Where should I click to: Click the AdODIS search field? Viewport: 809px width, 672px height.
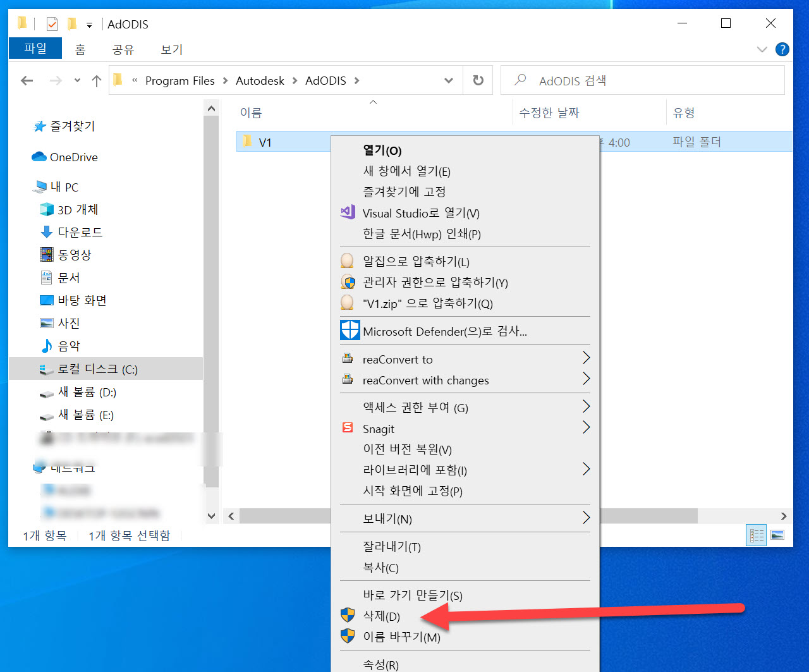click(x=643, y=80)
